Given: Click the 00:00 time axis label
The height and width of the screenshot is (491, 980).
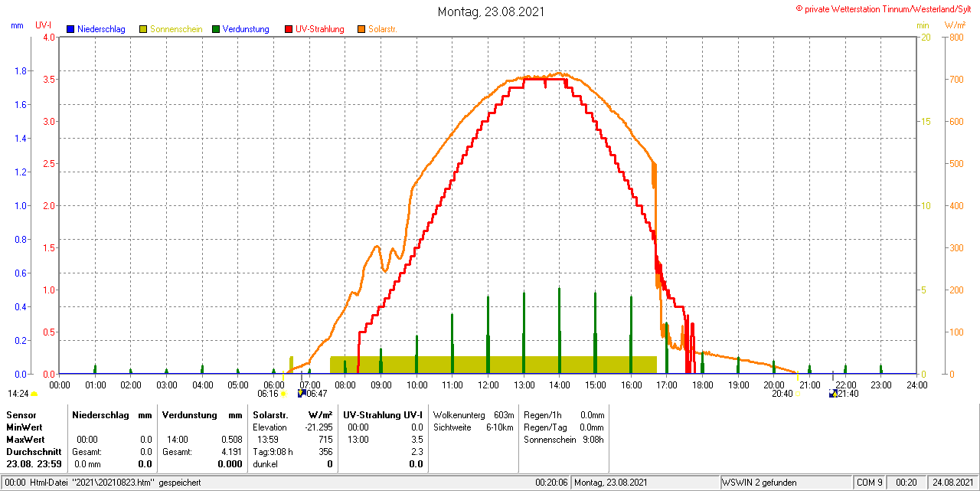Looking at the screenshot, I should click(60, 385).
